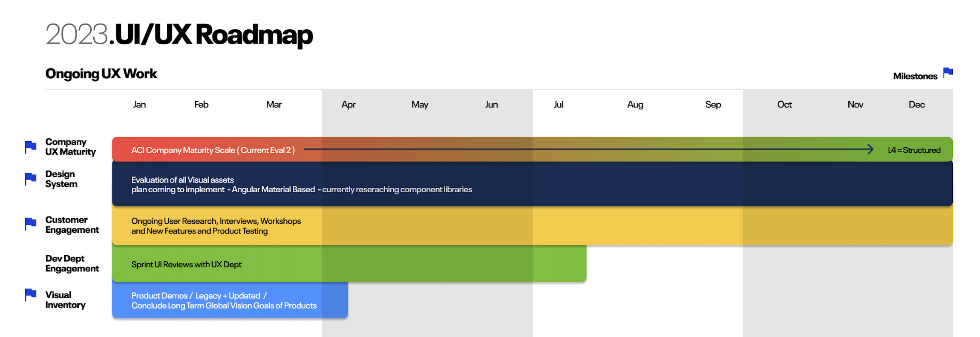Click the 'Evaluation of all Visual assets' text

pyautogui.click(x=182, y=180)
